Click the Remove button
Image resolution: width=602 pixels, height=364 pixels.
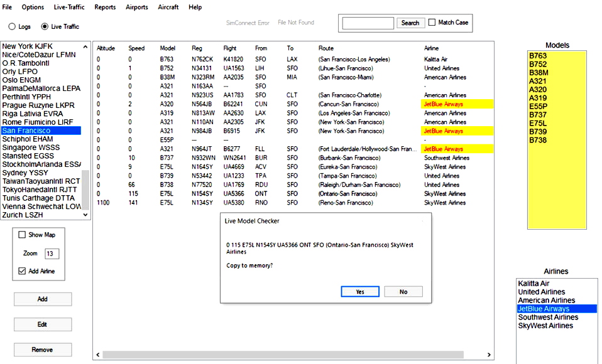[x=42, y=350]
